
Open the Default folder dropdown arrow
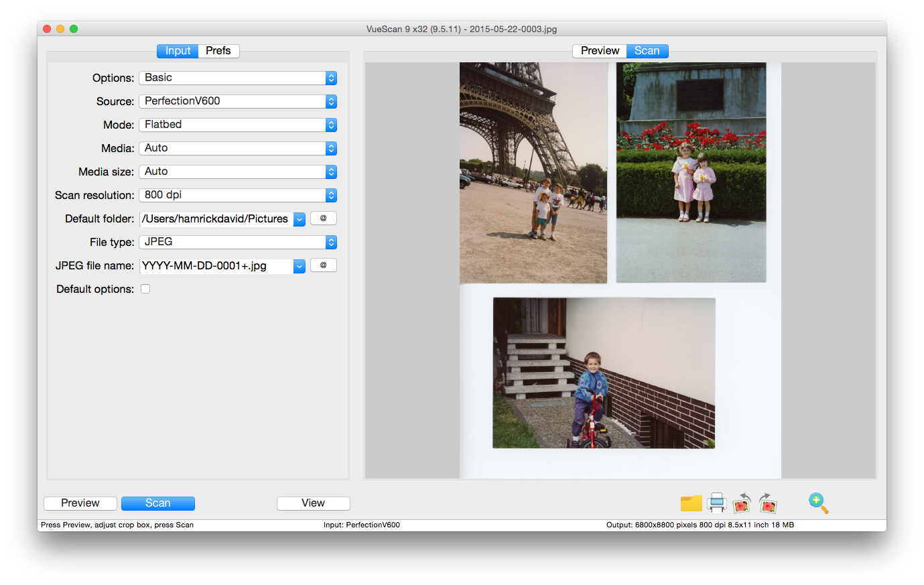[x=299, y=218]
